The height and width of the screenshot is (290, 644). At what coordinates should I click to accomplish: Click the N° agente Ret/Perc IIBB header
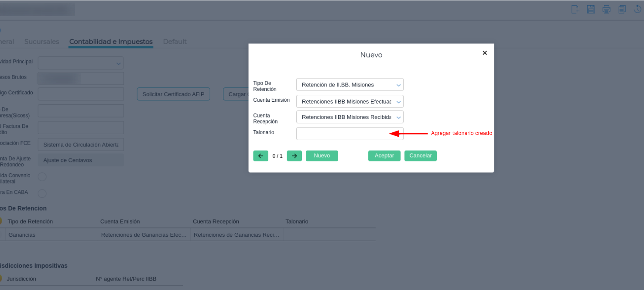click(x=126, y=279)
